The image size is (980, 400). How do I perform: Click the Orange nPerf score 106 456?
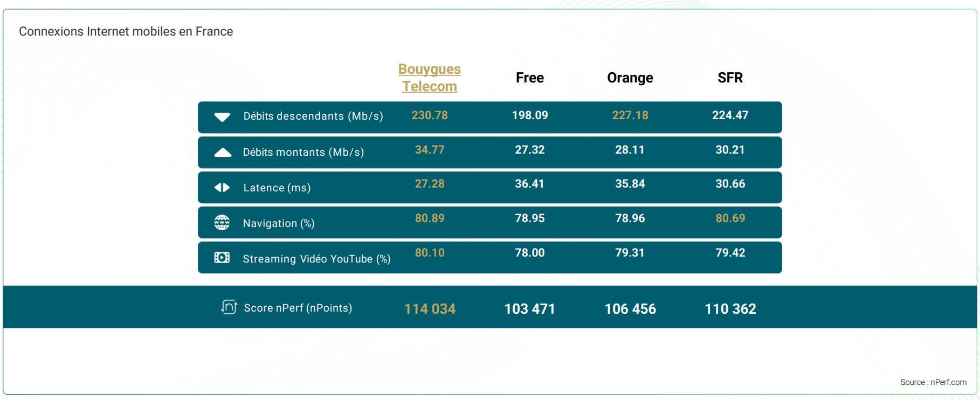(630, 309)
